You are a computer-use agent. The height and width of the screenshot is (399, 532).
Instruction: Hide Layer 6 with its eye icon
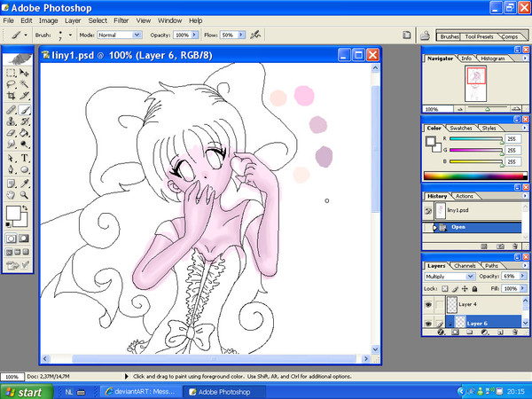point(428,324)
